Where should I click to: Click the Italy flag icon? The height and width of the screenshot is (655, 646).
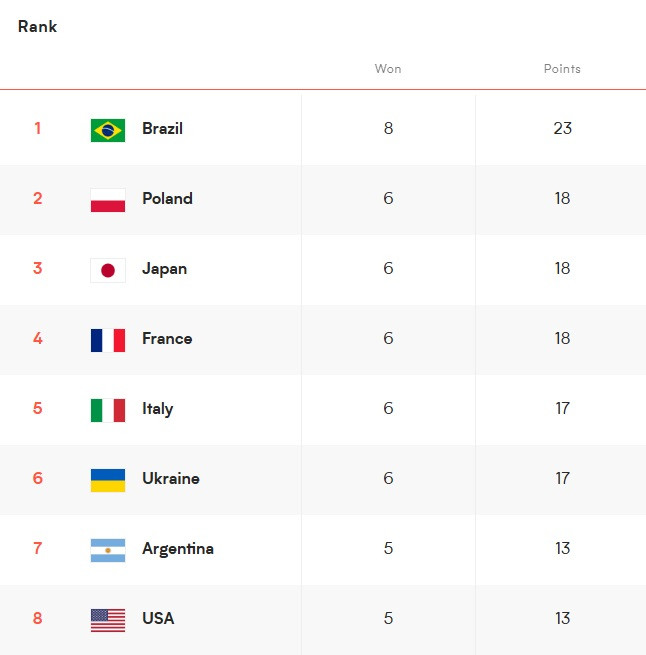(108, 409)
